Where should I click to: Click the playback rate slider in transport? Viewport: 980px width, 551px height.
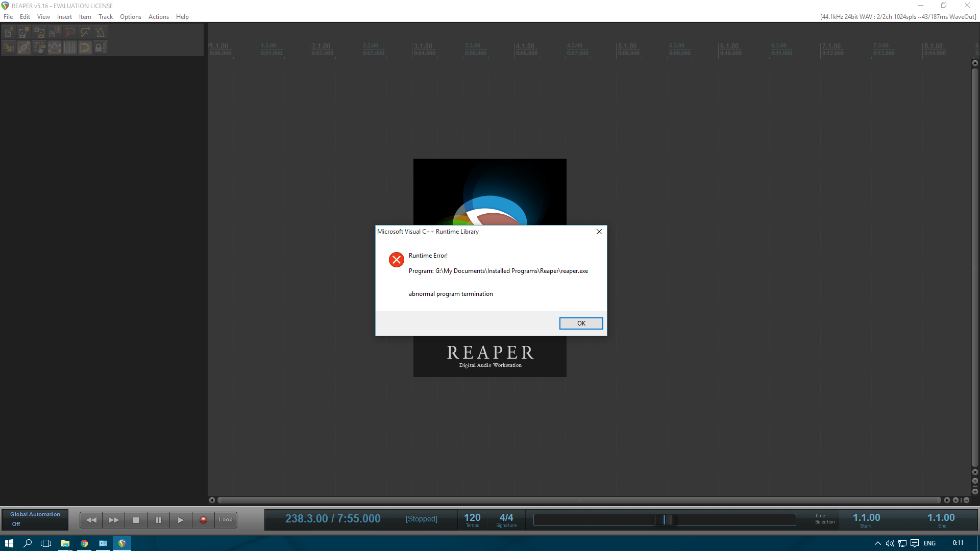(664, 520)
